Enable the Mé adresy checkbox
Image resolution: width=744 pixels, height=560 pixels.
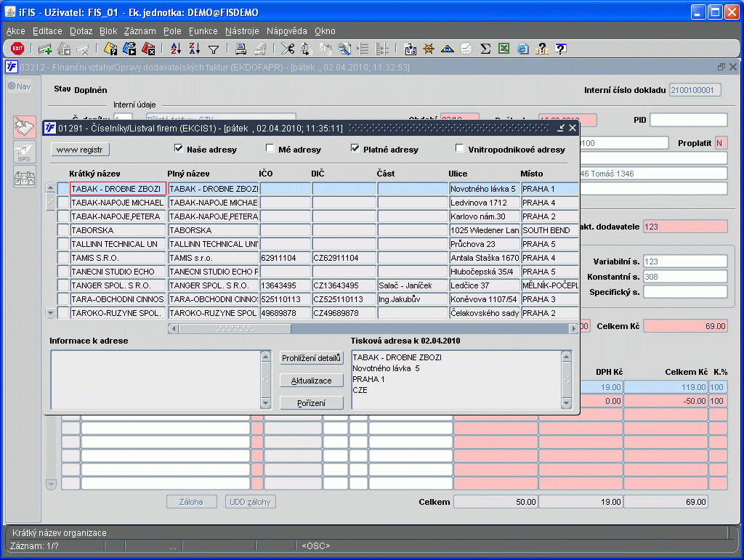click(x=270, y=149)
